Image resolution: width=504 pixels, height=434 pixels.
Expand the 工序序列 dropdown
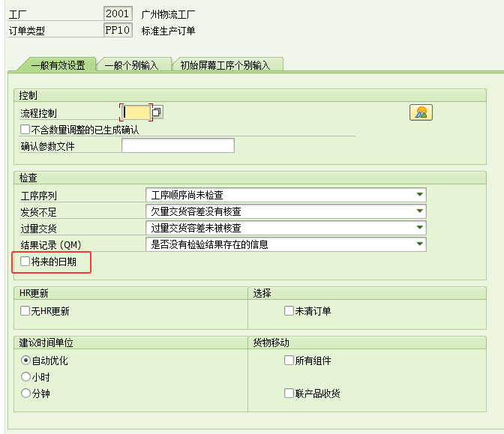click(419, 196)
